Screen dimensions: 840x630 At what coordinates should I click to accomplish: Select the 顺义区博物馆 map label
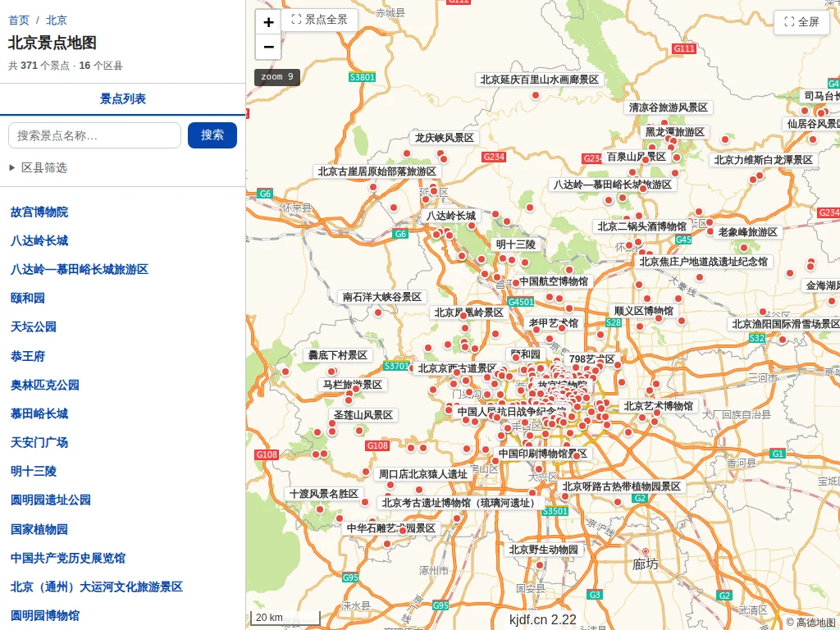[x=643, y=311]
